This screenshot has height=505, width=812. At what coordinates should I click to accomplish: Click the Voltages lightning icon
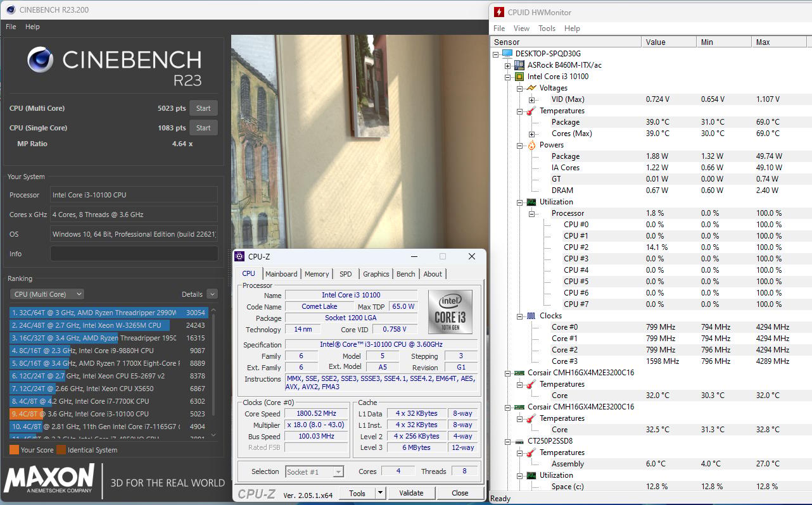pyautogui.click(x=531, y=88)
